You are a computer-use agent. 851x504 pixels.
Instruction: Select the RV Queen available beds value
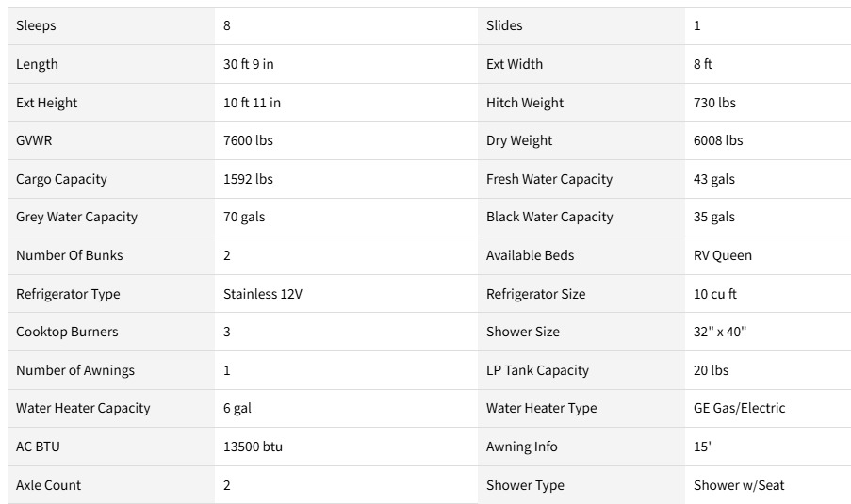click(723, 255)
